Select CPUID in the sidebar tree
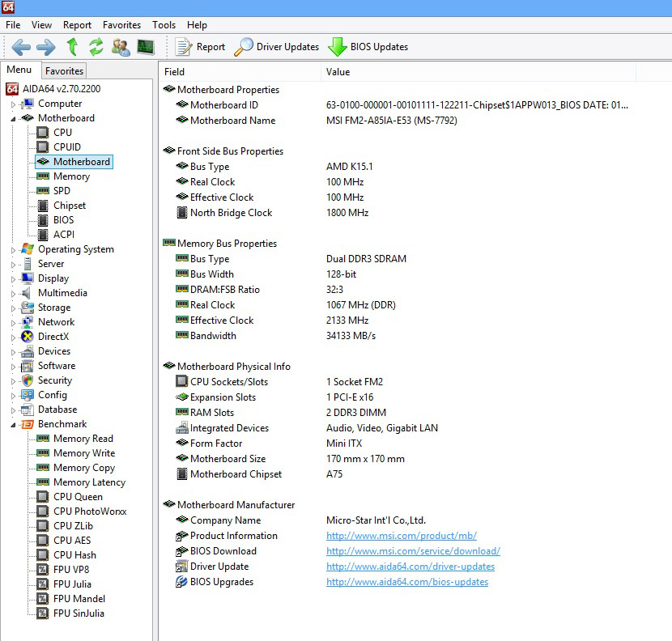Image resolution: width=672 pixels, height=641 pixels. click(x=59, y=147)
